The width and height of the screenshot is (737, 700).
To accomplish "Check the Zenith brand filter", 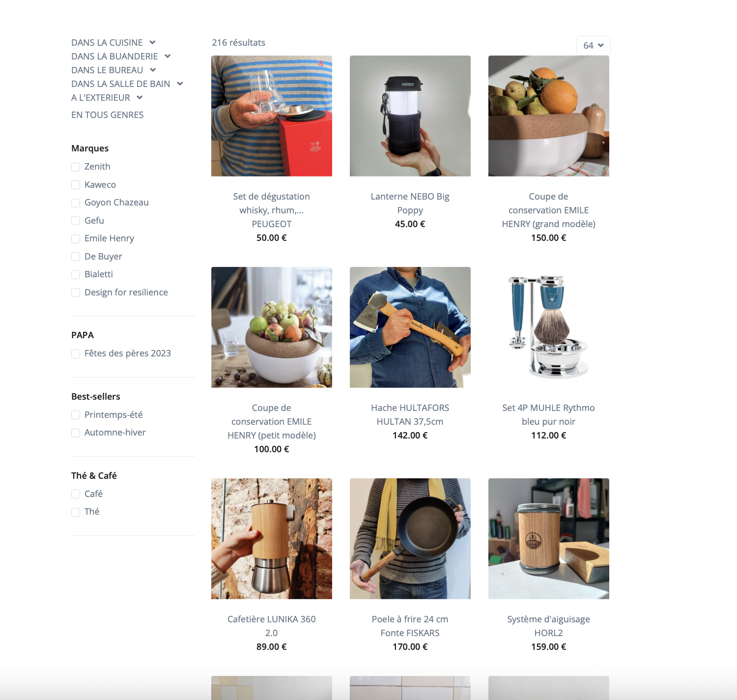I will tap(76, 167).
